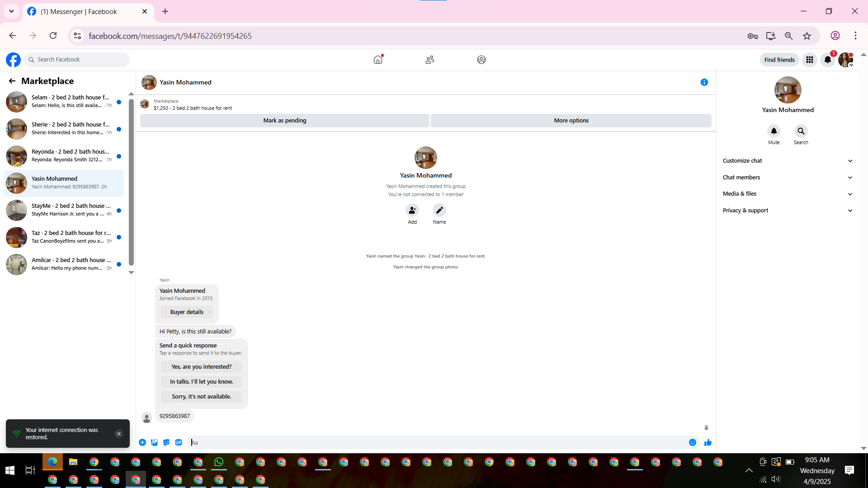Focus the Search Facebook field
Screen dimensions: 868x488
(x=77, y=60)
